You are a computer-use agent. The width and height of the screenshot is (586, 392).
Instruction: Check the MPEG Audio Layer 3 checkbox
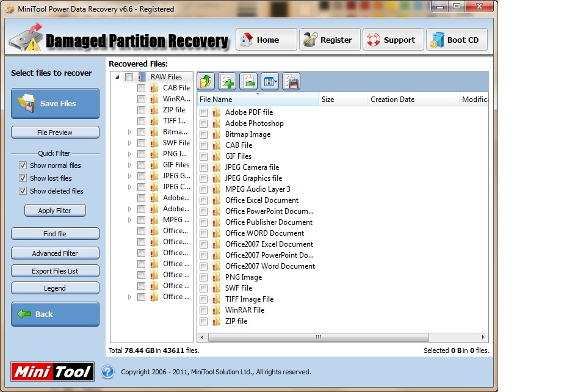[204, 189]
